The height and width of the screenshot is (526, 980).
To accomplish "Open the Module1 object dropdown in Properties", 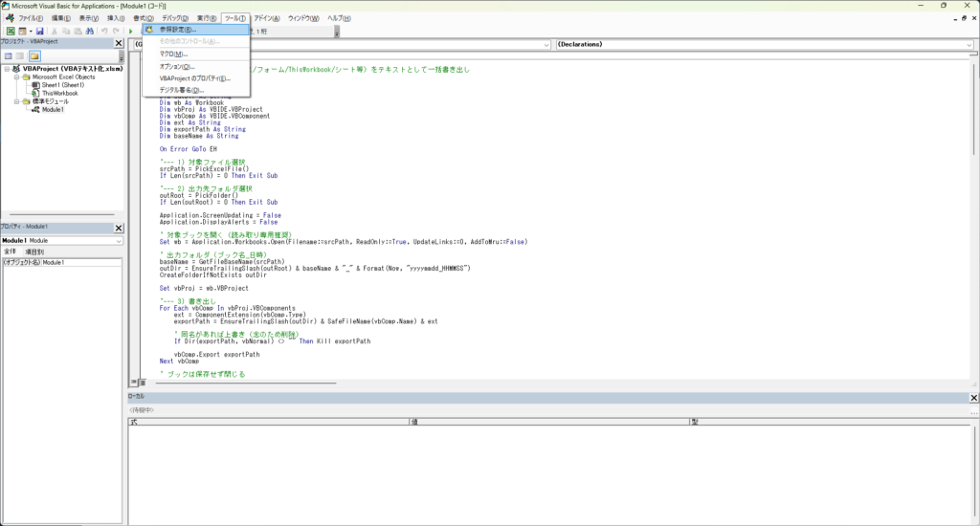I will pyautogui.click(x=119, y=241).
